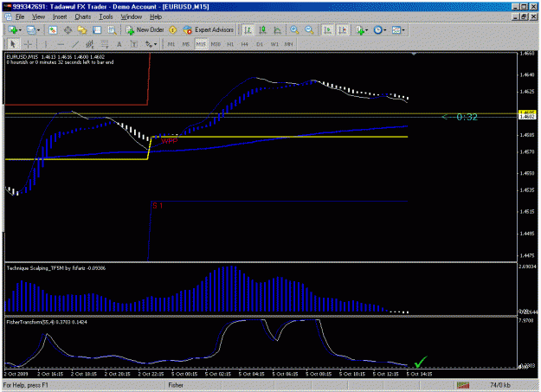Open the File menu
This screenshot has height=392, width=541.
(20, 17)
